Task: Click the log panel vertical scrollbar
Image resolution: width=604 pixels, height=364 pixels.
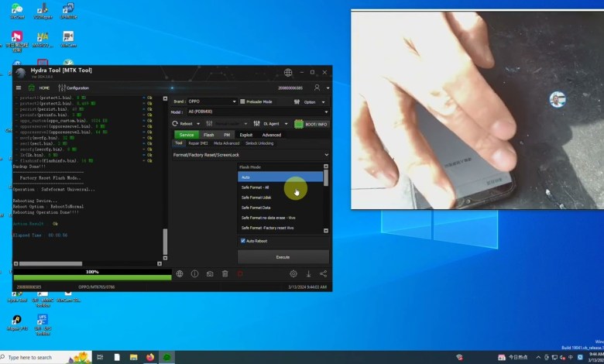Action: 165,242
